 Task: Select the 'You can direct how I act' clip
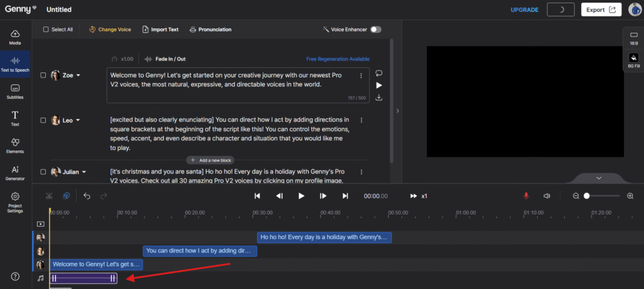click(199, 251)
